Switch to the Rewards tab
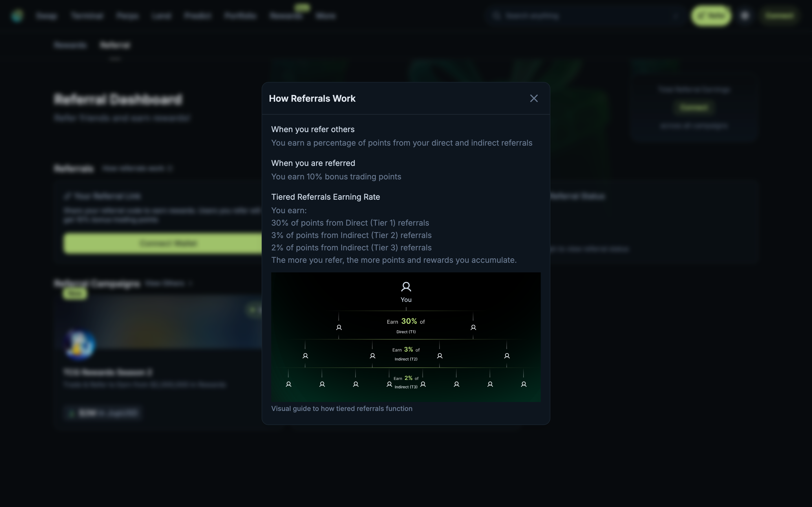Viewport: 812px width, 507px height. pos(70,45)
